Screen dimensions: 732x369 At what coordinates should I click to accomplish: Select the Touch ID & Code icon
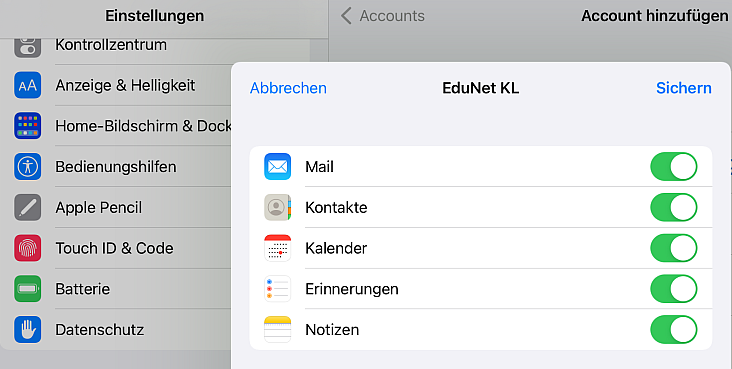point(28,248)
